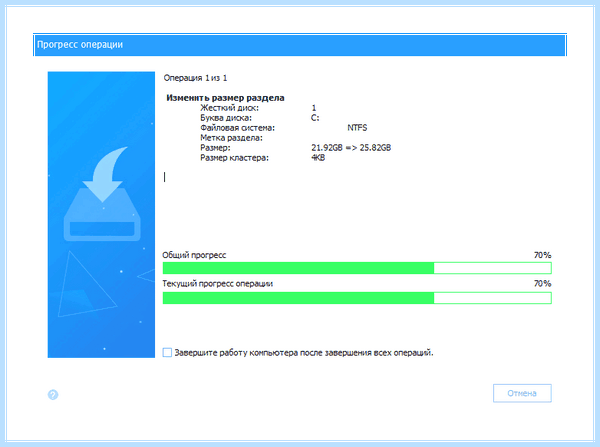Click the Жесткий диск label
This screenshot has height=447, width=600.
(x=230, y=108)
